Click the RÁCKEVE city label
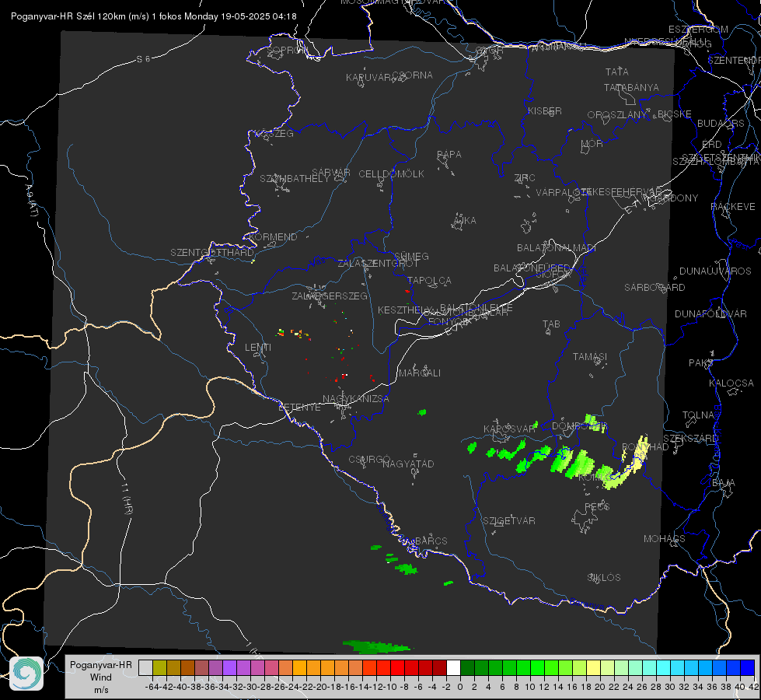Viewport: 761px width, 700px height. tap(733, 207)
